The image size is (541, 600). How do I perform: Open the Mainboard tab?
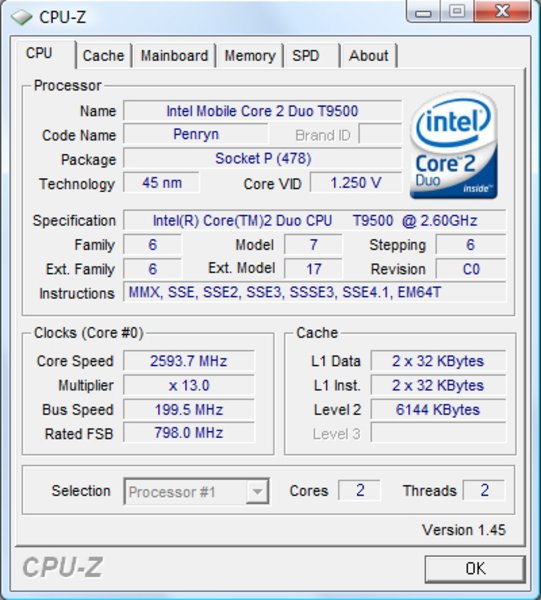pyautogui.click(x=174, y=56)
